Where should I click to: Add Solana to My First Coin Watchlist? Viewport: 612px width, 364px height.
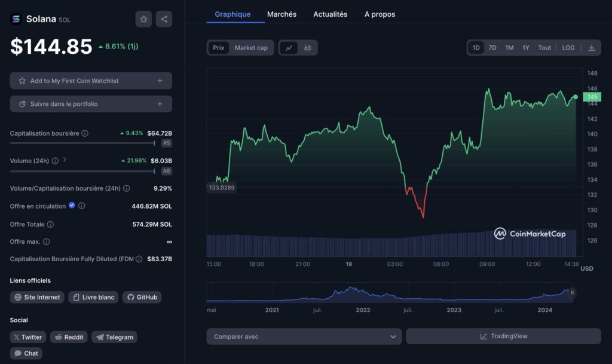tap(91, 81)
